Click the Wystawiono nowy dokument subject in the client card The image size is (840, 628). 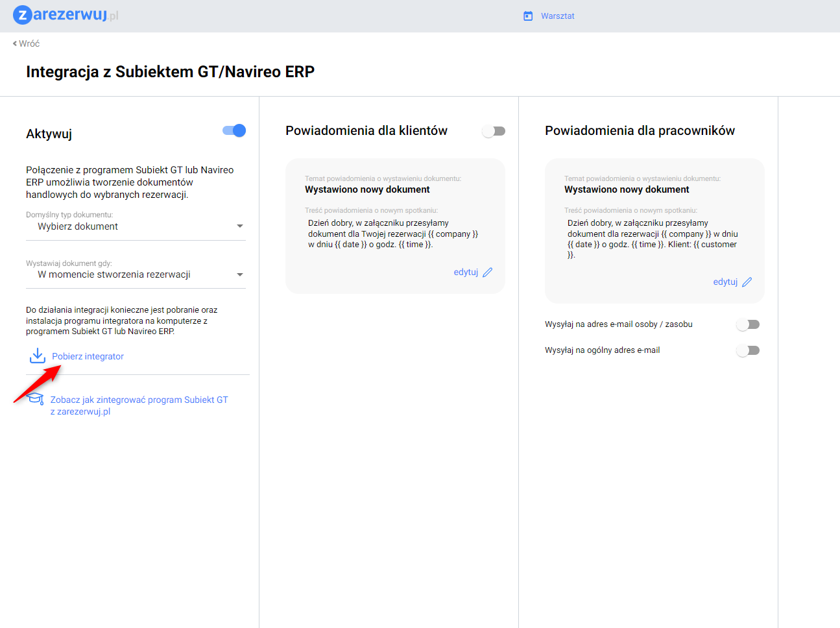(367, 189)
